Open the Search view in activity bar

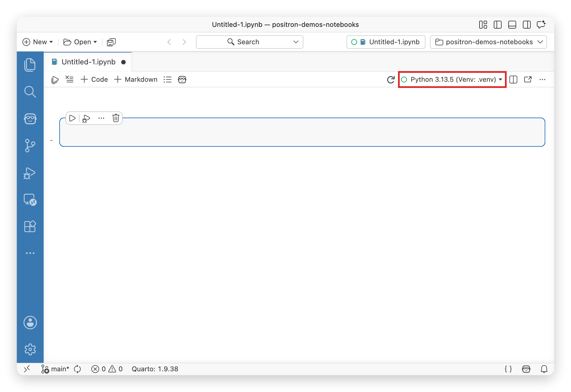30,92
